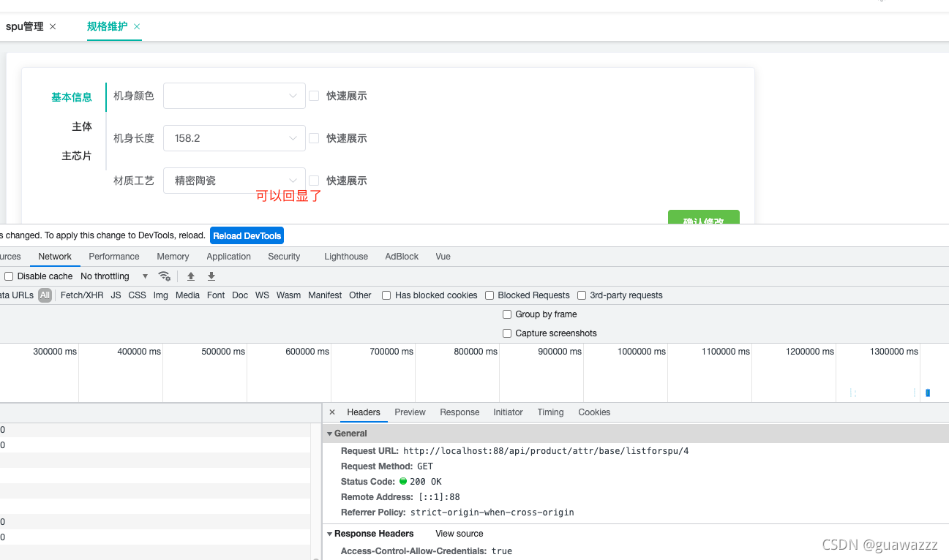Image resolution: width=949 pixels, height=560 pixels.
Task: Open the 机身长度 dropdown showing 158.2
Action: [x=234, y=138]
